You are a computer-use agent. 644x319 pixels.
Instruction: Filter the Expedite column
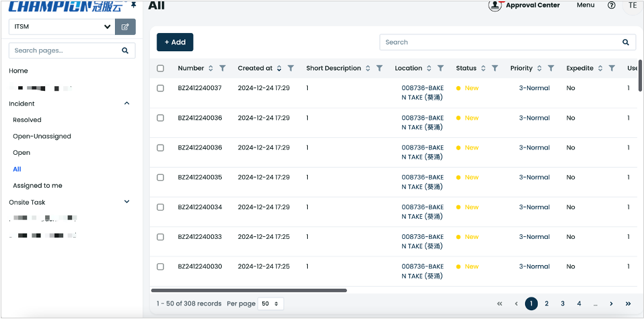pyautogui.click(x=612, y=68)
